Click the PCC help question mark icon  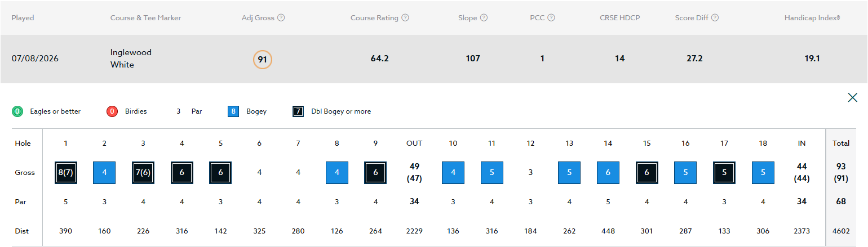(x=551, y=18)
